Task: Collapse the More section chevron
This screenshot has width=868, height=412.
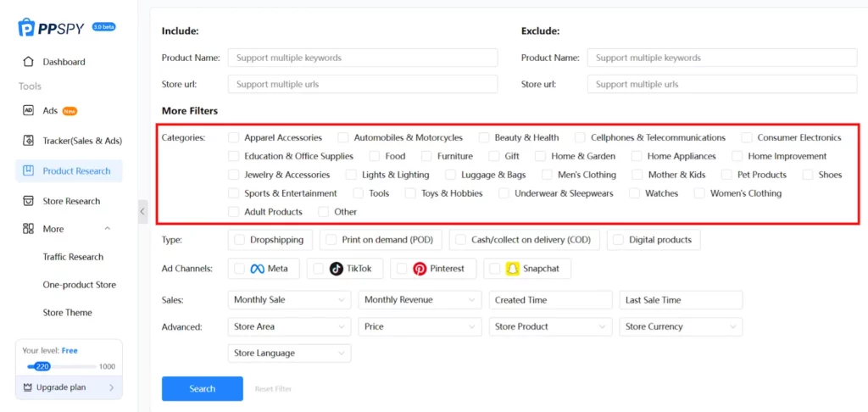Action: pos(108,229)
